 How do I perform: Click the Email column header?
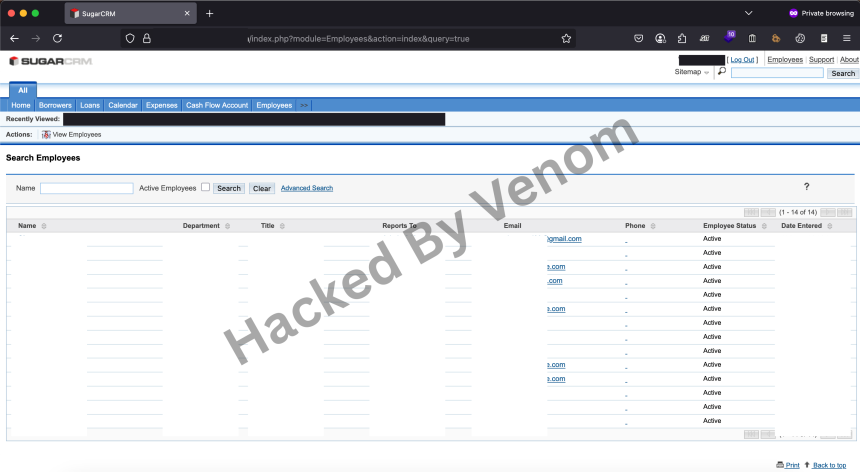pyautogui.click(x=512, y=226)
